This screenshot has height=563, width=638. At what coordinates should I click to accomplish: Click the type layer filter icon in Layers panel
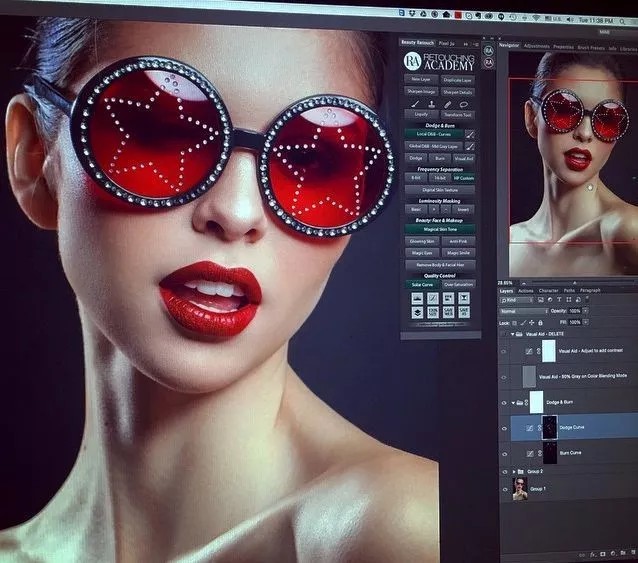[559, 299]
